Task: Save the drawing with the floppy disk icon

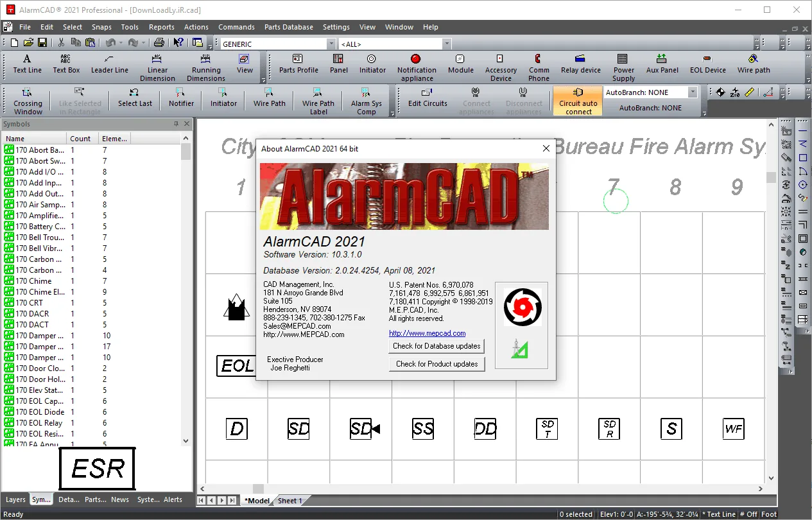Action: (42, 42)
